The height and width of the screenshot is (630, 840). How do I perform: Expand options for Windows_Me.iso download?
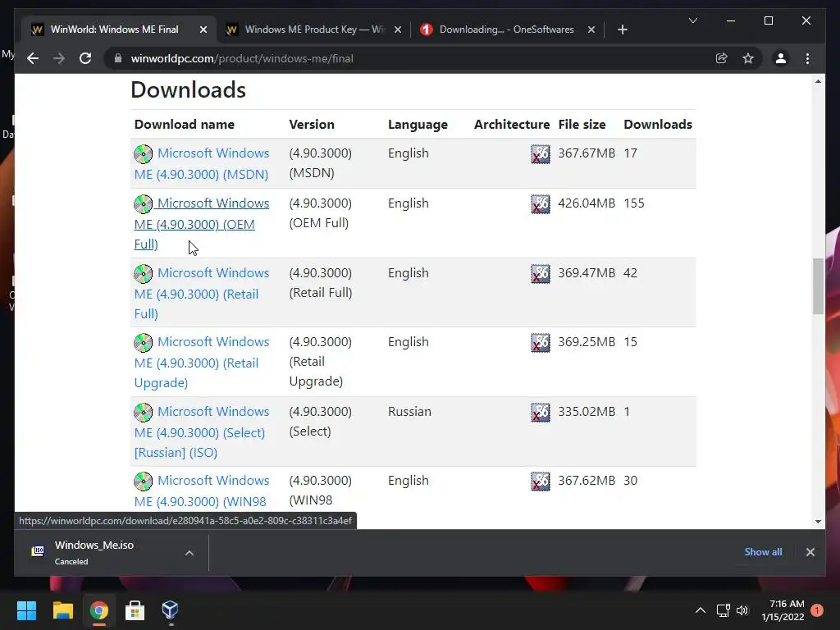point(189,552)
